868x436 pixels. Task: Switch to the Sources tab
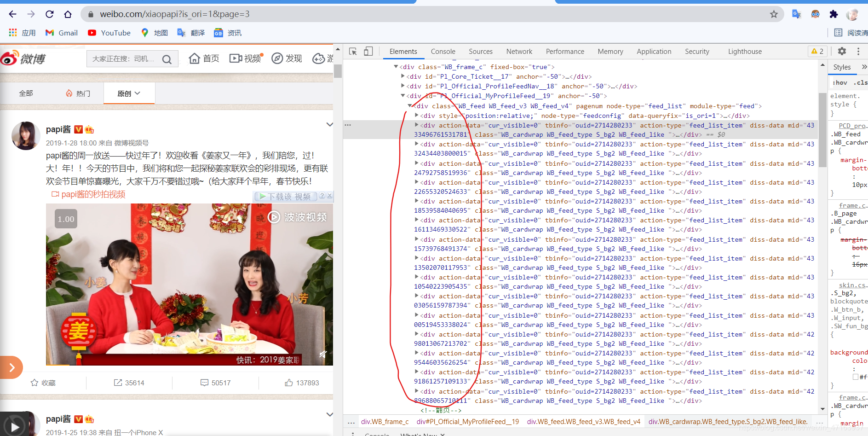[481, 52]
